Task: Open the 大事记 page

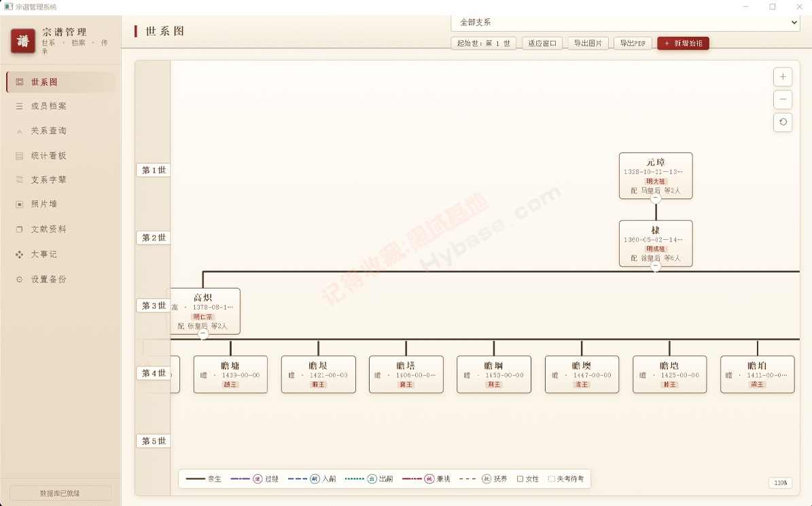Action: [61, 255]
